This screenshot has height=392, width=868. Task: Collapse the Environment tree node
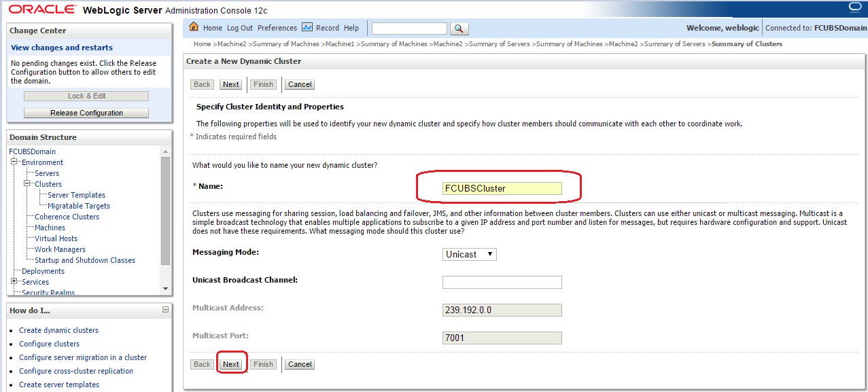(14, 162)
